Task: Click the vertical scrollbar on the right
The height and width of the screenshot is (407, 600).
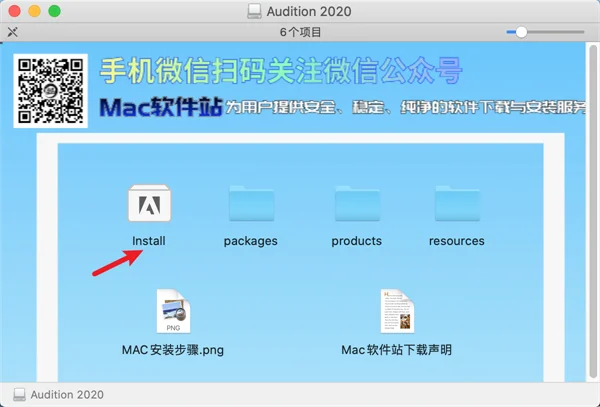Action: [593, 212]
